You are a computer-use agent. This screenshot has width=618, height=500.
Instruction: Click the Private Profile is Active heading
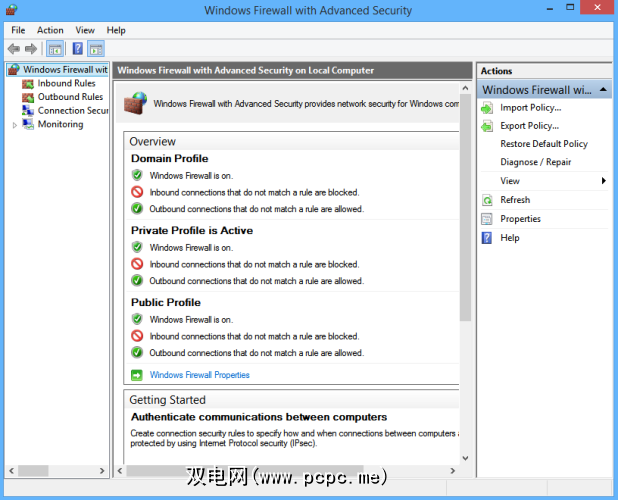[192, 230]
